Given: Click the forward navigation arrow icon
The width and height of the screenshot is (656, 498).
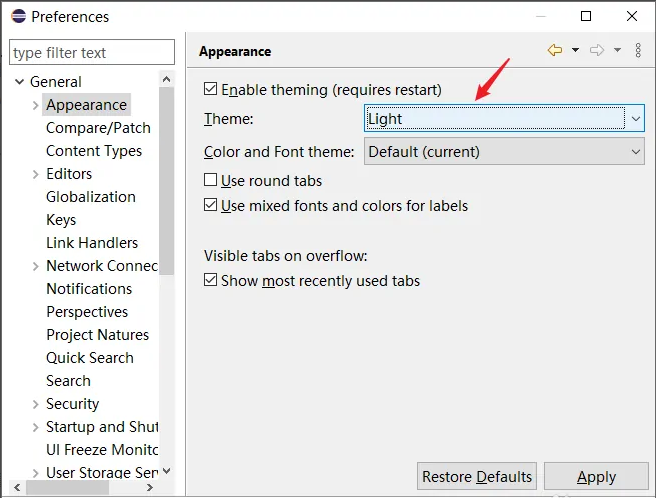Looking at the screenshot, I should click(597, 51).
